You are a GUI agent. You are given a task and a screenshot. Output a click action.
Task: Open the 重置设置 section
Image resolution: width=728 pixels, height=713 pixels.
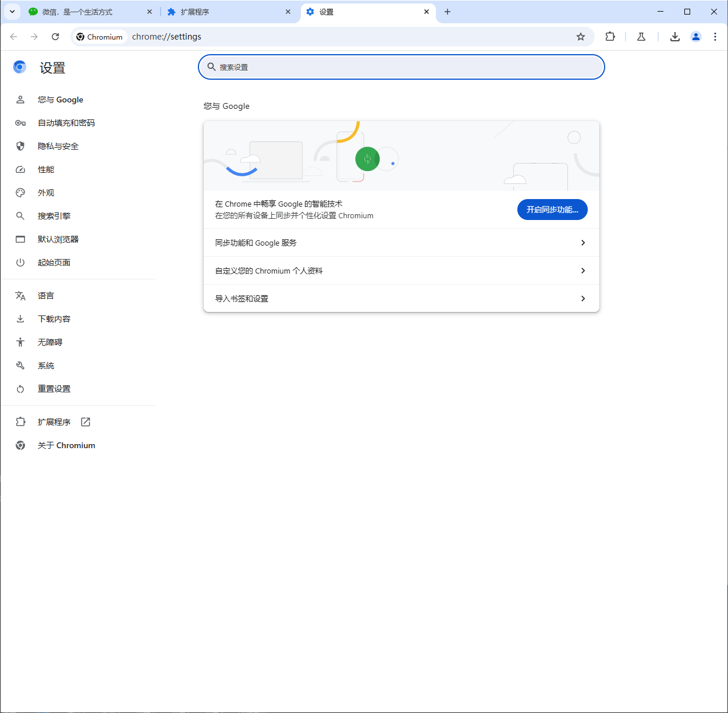54,389
